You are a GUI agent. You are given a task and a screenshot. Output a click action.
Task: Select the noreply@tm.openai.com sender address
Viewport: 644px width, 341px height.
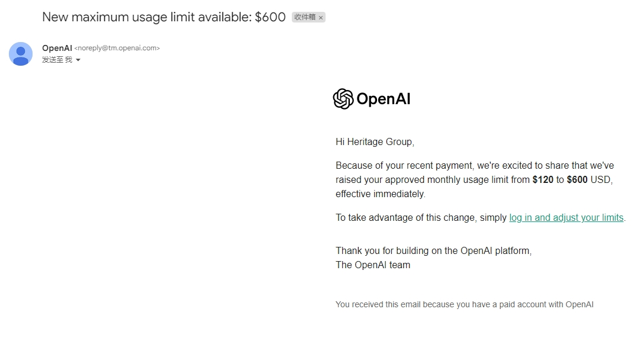[117, 48]
